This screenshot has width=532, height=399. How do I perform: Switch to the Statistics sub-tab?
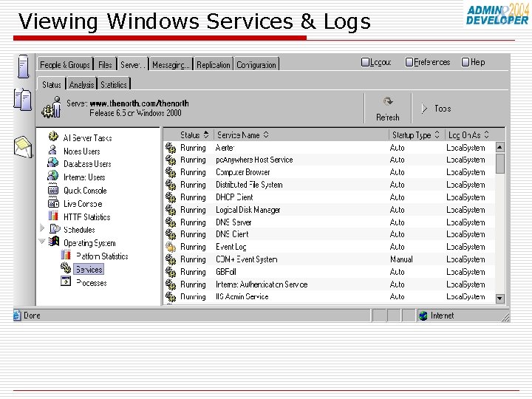(x=114, y=84)
